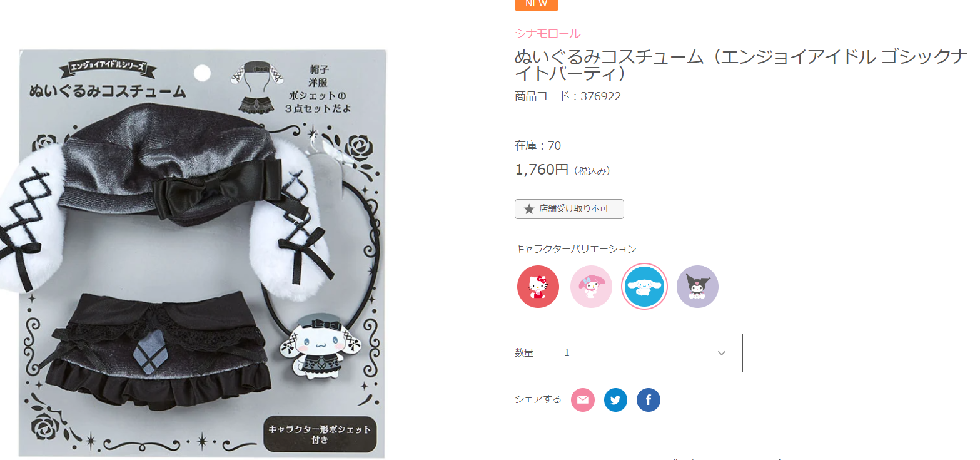Select the Hello Kitty character variation
Image resolution: width=980 pixels, height=460 pixels.
point(538,287)
